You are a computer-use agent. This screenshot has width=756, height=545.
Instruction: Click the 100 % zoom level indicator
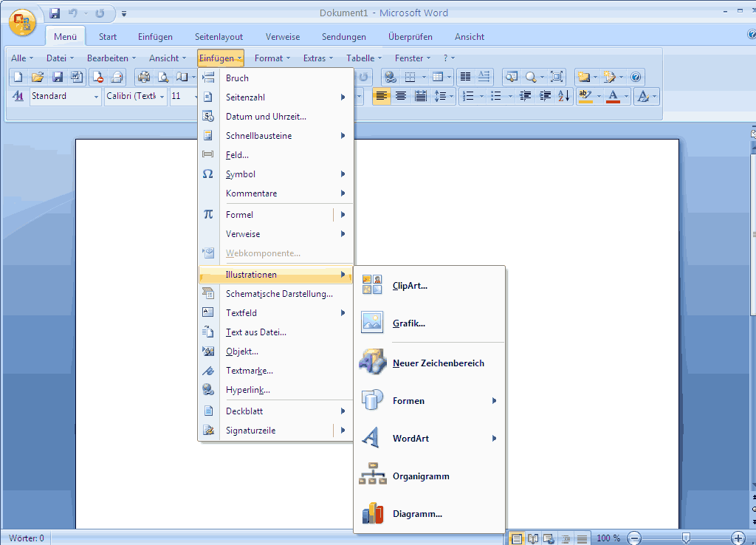click(608, 538)
